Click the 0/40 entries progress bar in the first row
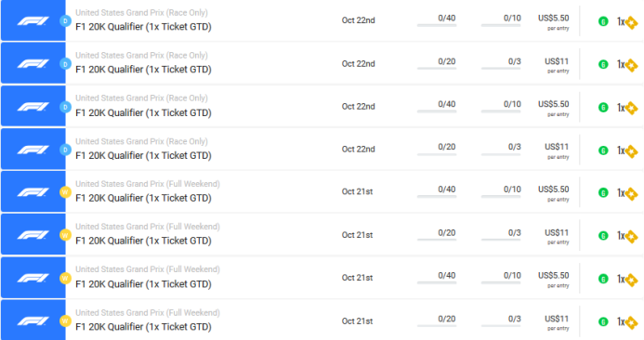644x340 pixels. pyautogui.click(x=437, y=25)
